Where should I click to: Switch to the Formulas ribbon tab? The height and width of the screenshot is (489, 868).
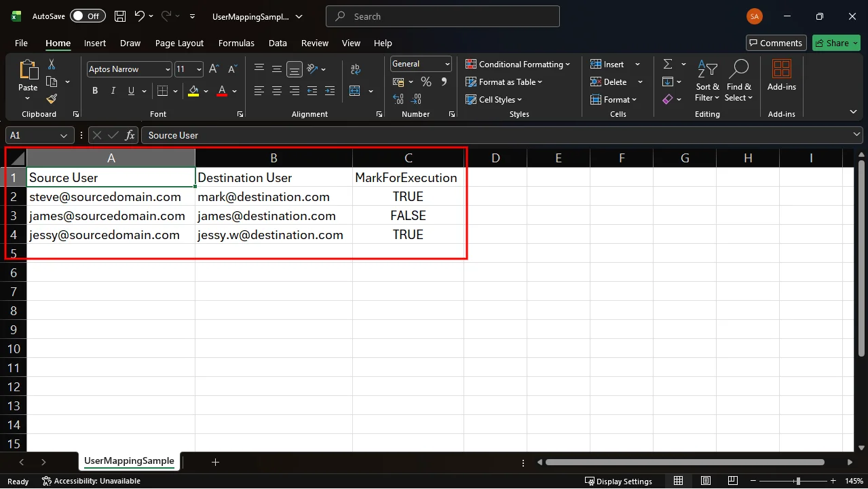coord(236,43)
